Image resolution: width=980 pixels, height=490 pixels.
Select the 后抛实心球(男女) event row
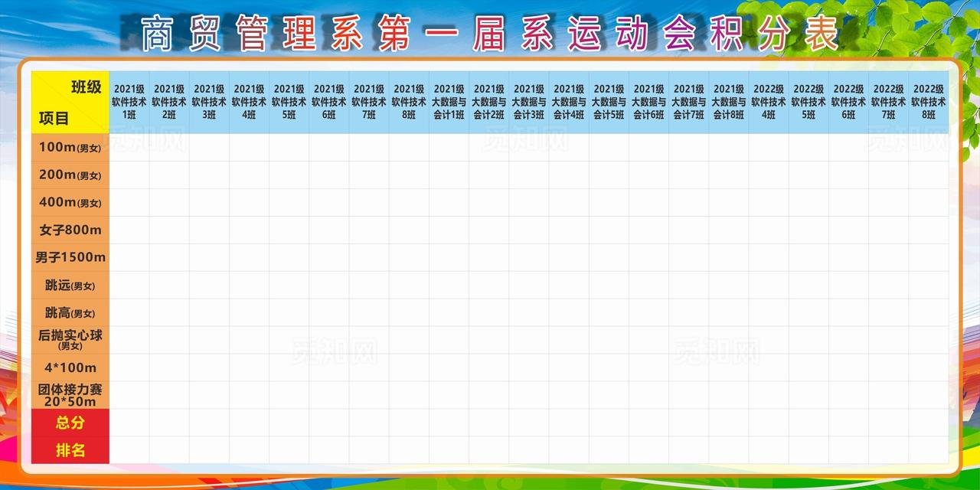pyautogui.click(x=70, y=341)
